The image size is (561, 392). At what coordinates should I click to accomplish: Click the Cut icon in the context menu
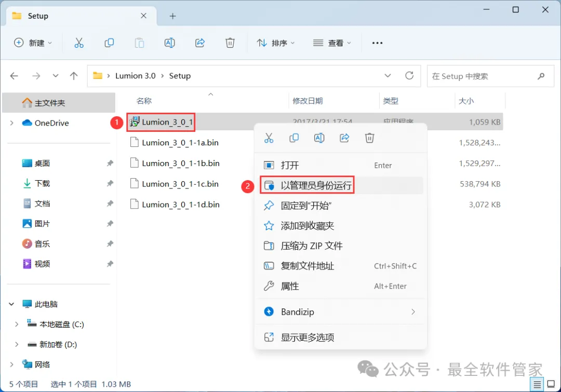[269, 138]
